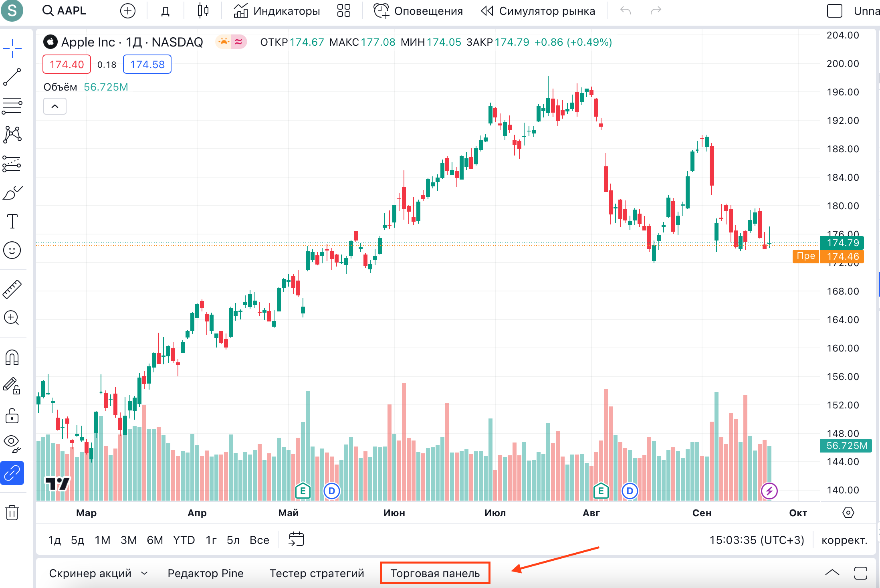The width and height of the screenshot is (880, 588).
Task: Toggle drawing sync link button
Action: pyautogui.click(x=12, y=473)
